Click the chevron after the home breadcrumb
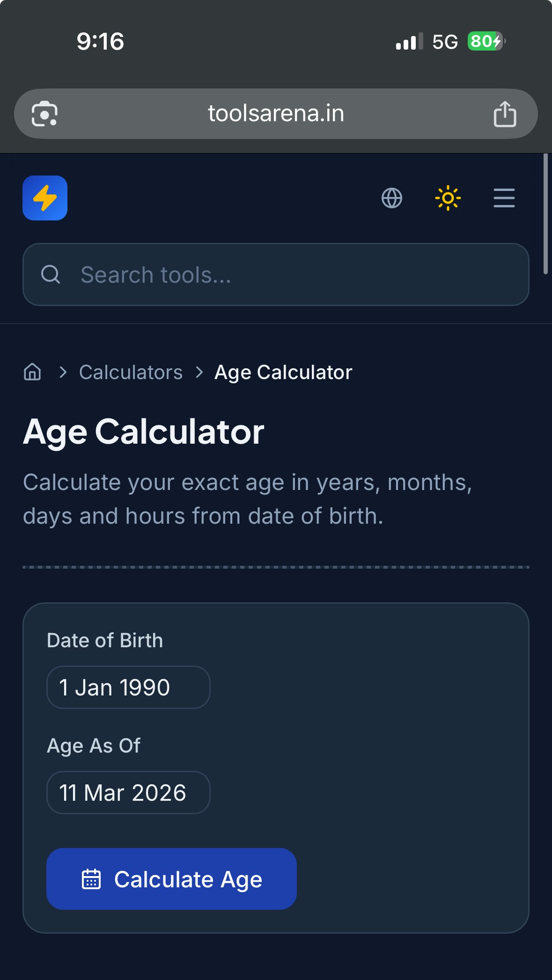Screen dimensions: 552x980 [x=63, y=373]
